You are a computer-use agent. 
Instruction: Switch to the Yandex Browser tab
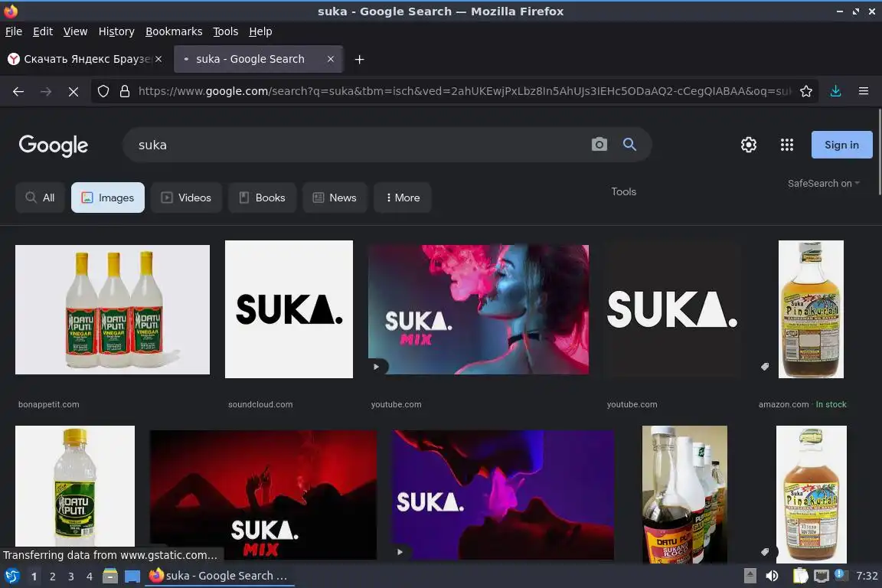[84, 59]
